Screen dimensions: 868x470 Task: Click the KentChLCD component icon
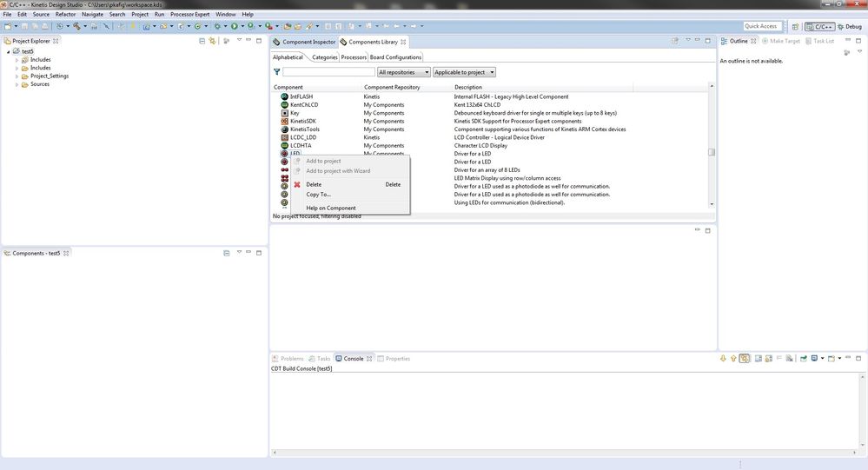coord(284,104)
